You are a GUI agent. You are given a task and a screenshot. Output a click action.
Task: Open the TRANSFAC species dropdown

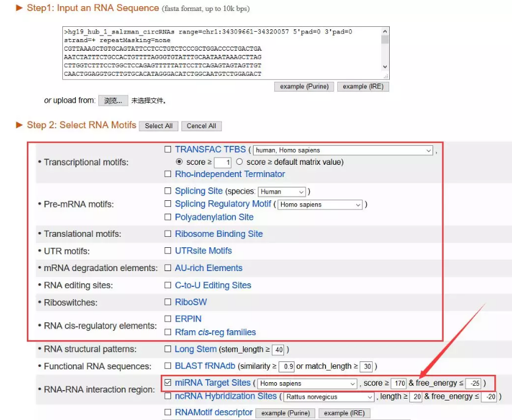coord(343,150)
